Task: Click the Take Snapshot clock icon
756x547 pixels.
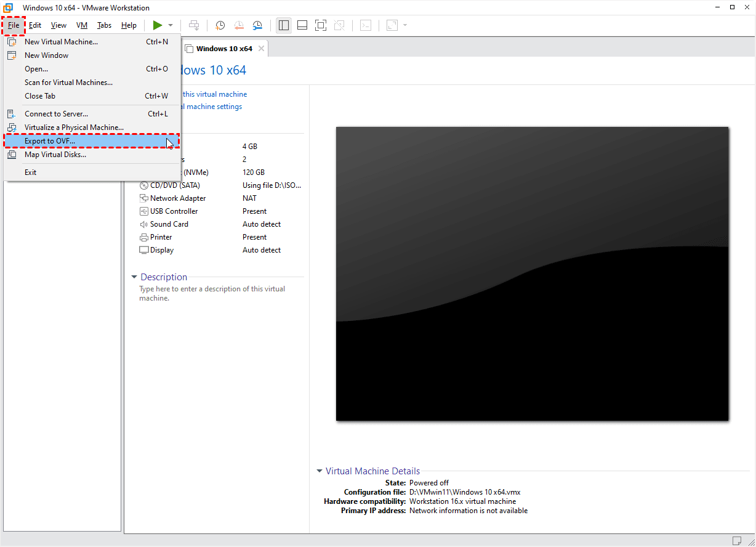Action: click(x=220, y=25)
